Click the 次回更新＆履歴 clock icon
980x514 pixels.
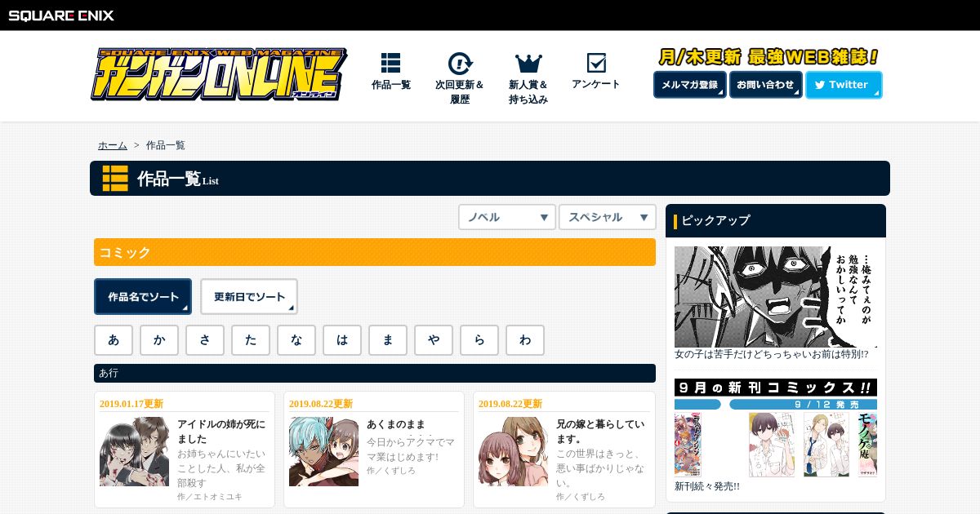click(460, 63)
